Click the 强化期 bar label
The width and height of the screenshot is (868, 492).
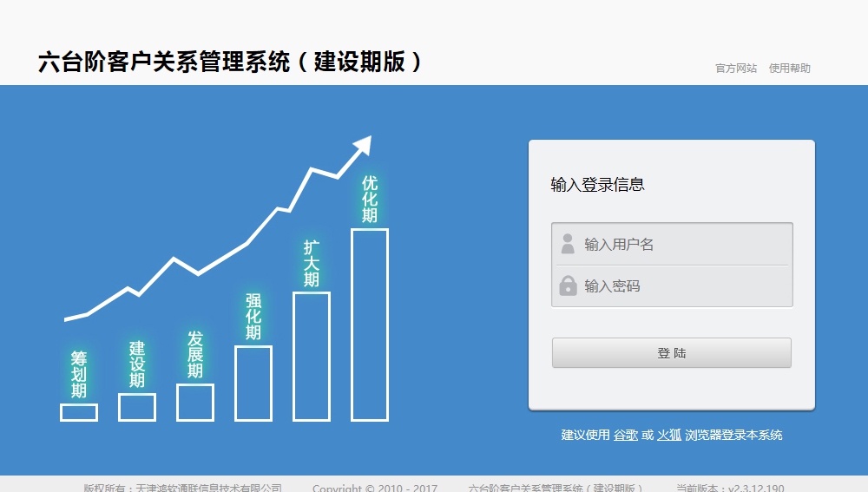pyautogui.click(x=253, y=317)
